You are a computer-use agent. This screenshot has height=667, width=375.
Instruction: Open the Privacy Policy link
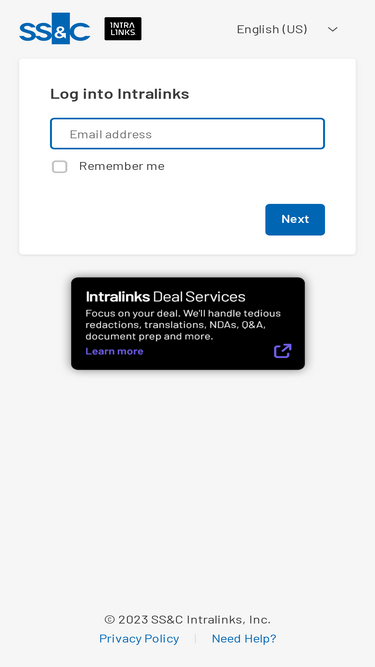[x=139, y=638]
